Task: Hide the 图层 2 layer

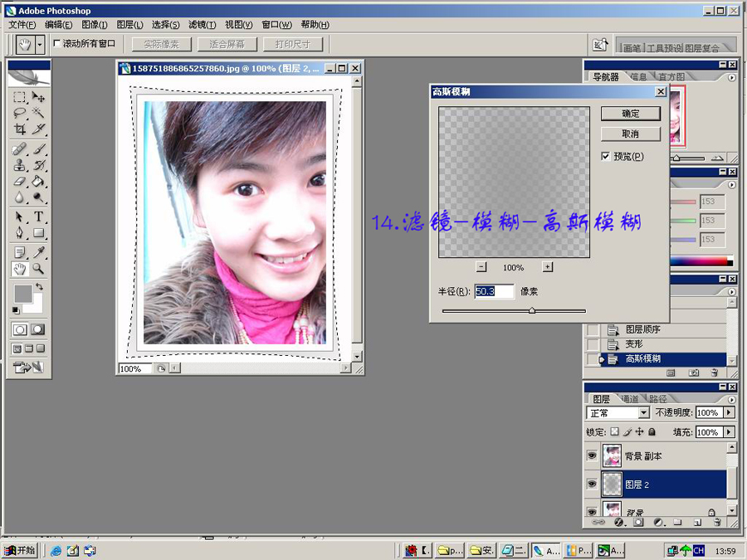Action: pos(592,484)
